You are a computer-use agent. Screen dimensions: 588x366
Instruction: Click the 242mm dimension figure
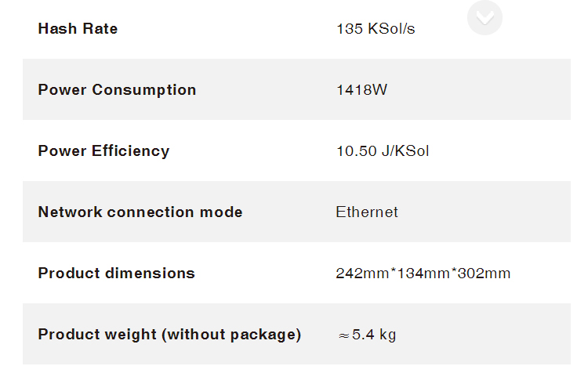point(362,274)
